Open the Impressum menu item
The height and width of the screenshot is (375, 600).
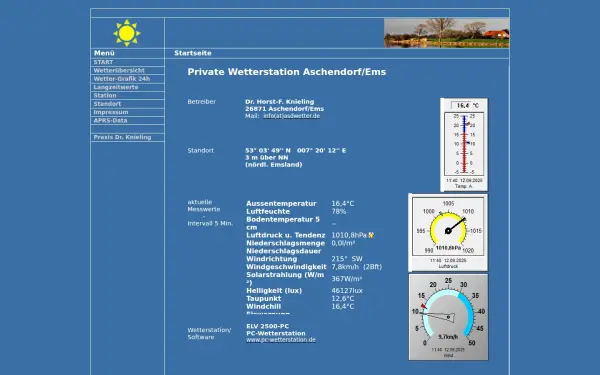point(111,112)
